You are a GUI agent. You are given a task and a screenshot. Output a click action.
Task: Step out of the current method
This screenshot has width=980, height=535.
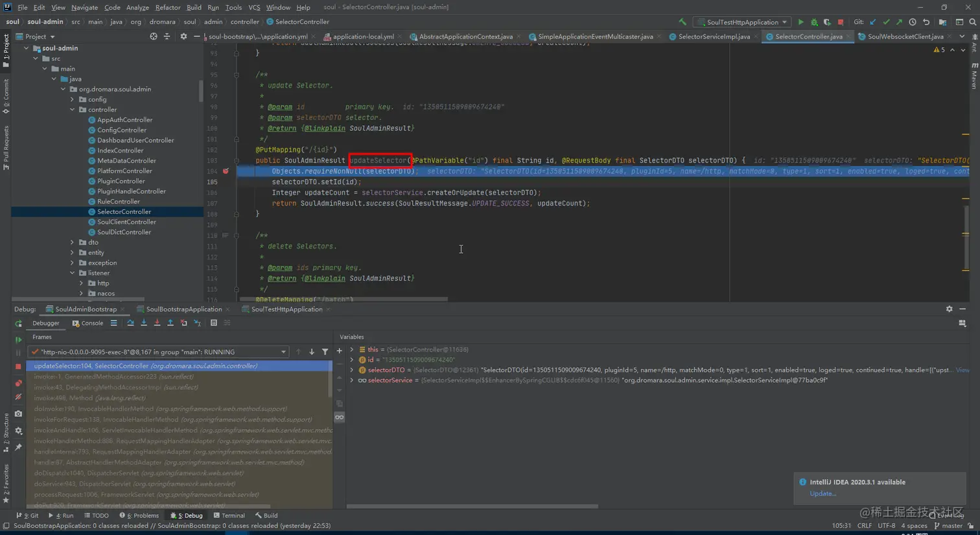(x=170, y=323)
